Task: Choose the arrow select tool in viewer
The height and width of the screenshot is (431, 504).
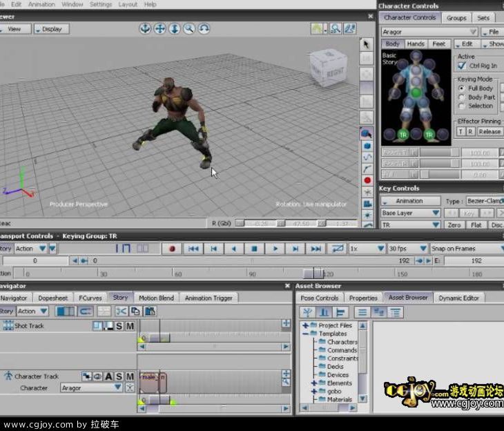Action: (x=367, y=44)
